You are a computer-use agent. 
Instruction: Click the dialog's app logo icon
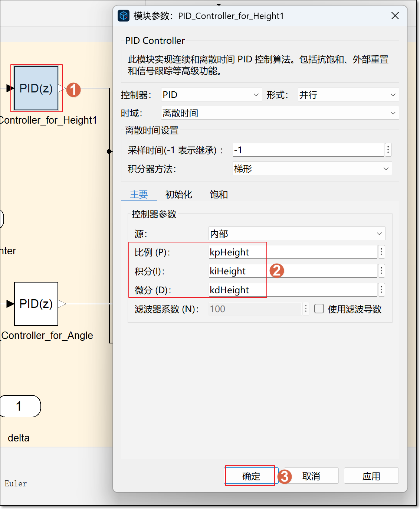(124, 16)
